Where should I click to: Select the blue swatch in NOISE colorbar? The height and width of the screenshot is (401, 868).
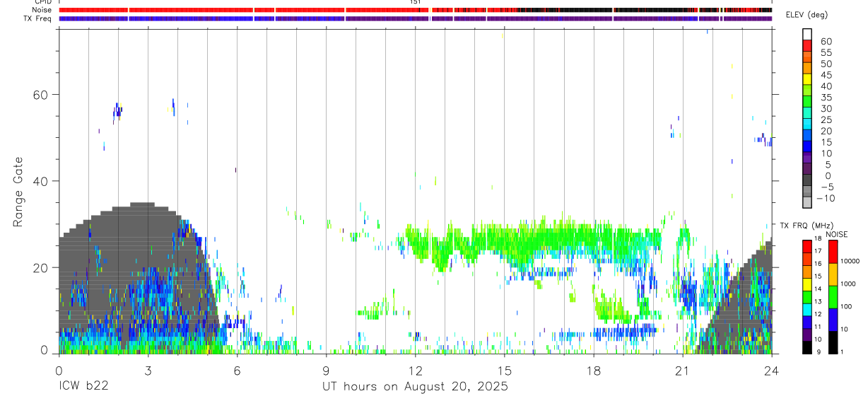point(832,320)
